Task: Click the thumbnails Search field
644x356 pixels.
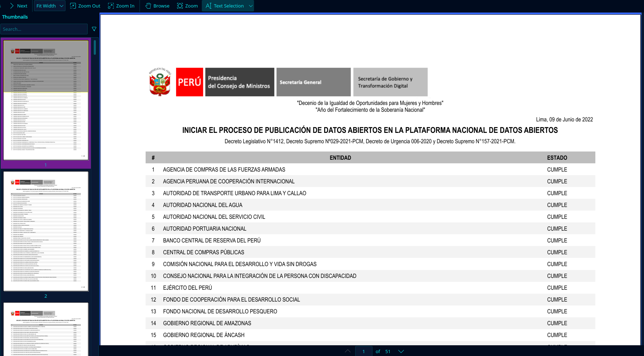Action: pyautogui.click(x=44, y=29)
